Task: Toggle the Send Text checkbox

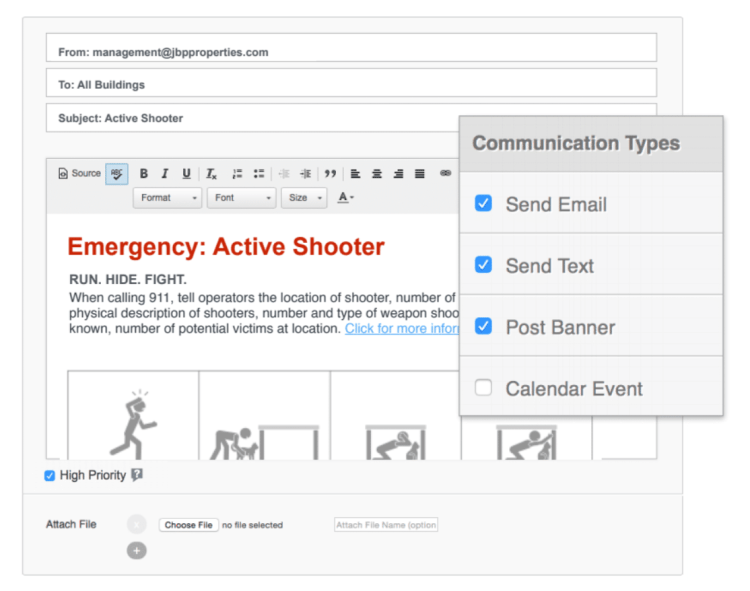Action: (483, 265)
